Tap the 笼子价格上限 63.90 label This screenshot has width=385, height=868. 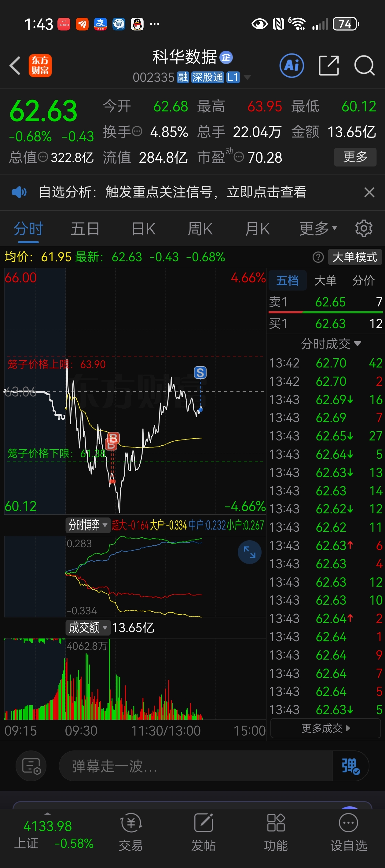coord(56,364)
